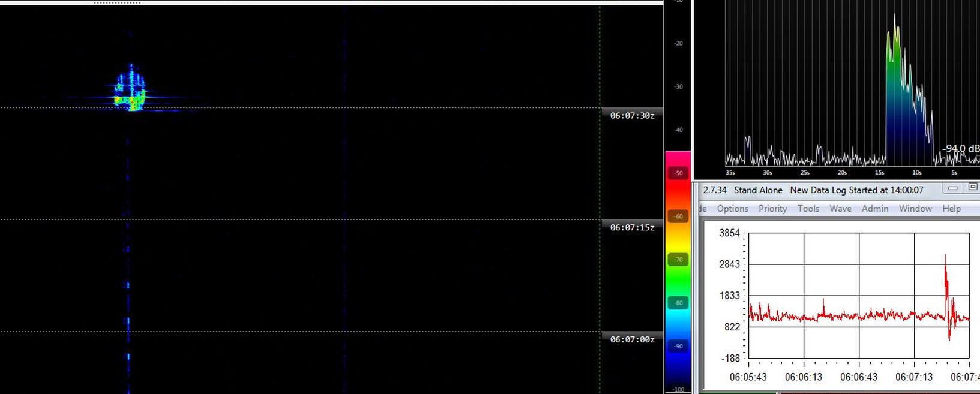Click the -94.0 dB readout
This screenshot has width=980, height=394.
[960, 148]
